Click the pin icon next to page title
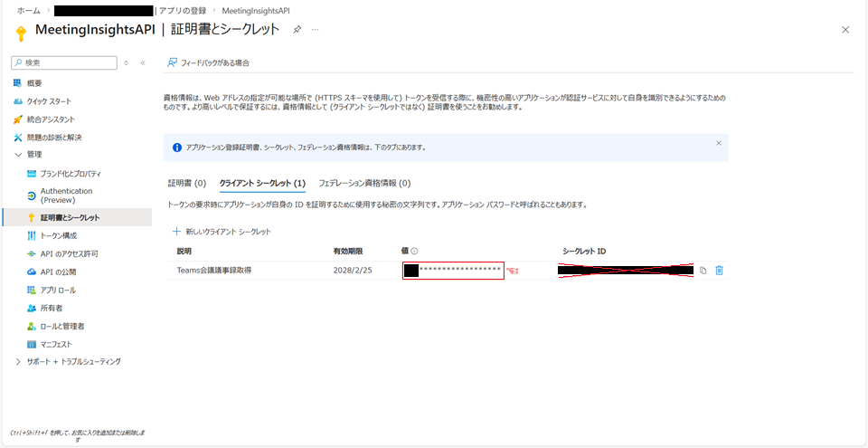 (x=297, y=29)
